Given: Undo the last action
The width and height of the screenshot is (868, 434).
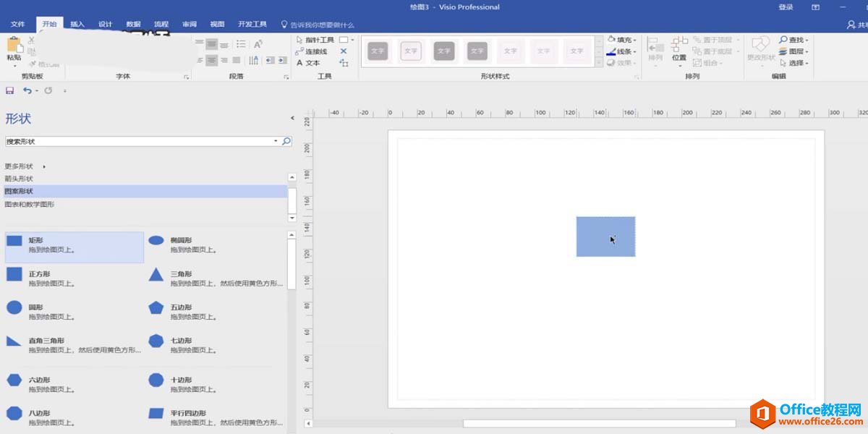Looking at the screenshot, I should pyautogui.click(x=27, y=90).
